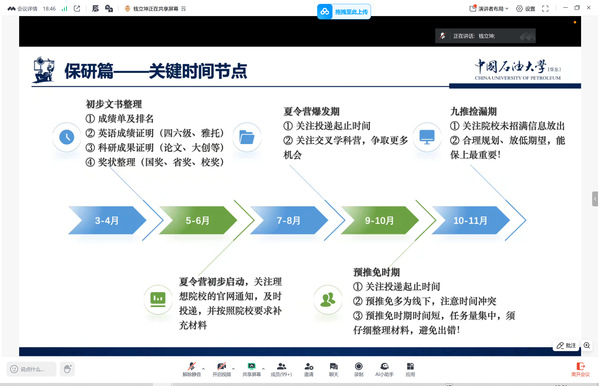Open 会议详情 meeting details
The width and height of the screenshot is (599, 386).
pyautogui.click(x=23, y=8)
